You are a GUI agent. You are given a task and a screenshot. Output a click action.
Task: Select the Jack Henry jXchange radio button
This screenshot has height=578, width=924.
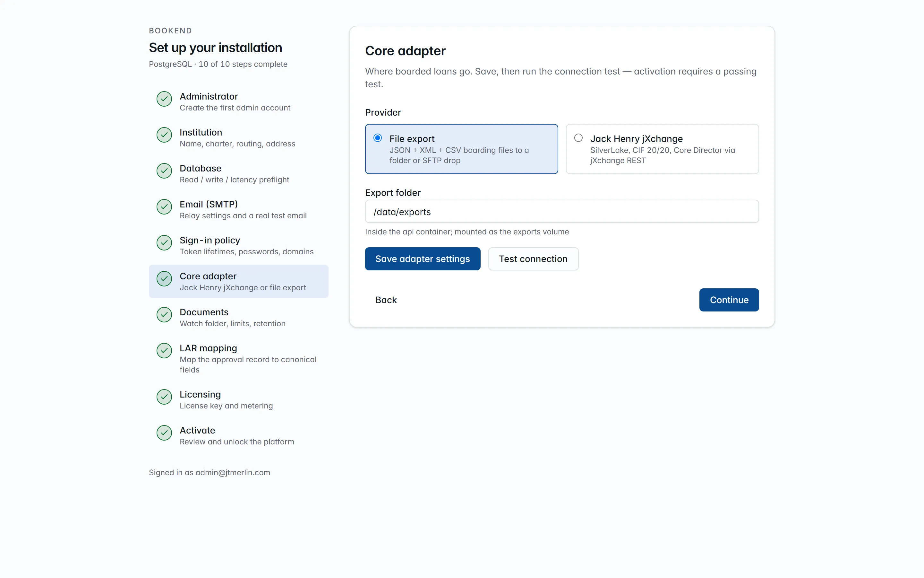pyautogui.click(x=578, y=138)
